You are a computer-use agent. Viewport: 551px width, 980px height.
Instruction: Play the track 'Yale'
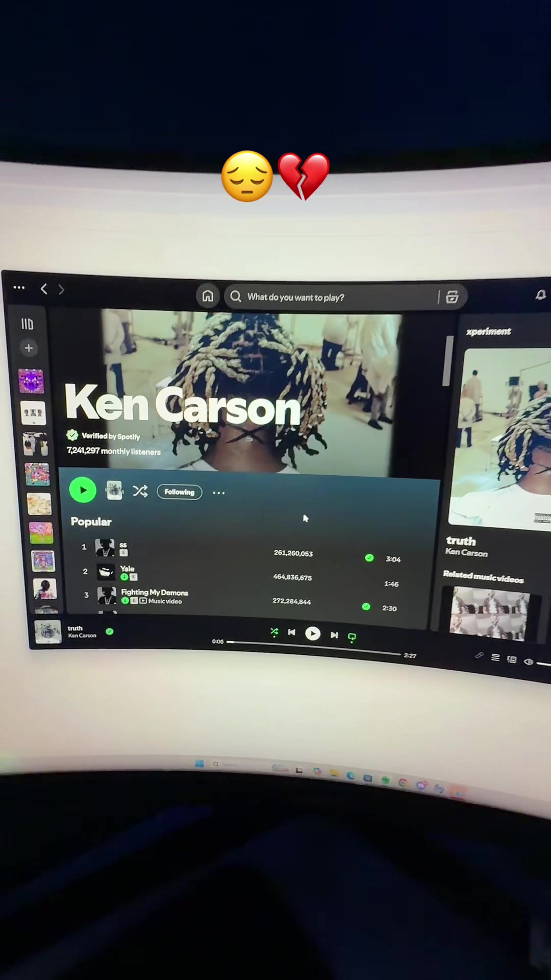coord(127,569)
